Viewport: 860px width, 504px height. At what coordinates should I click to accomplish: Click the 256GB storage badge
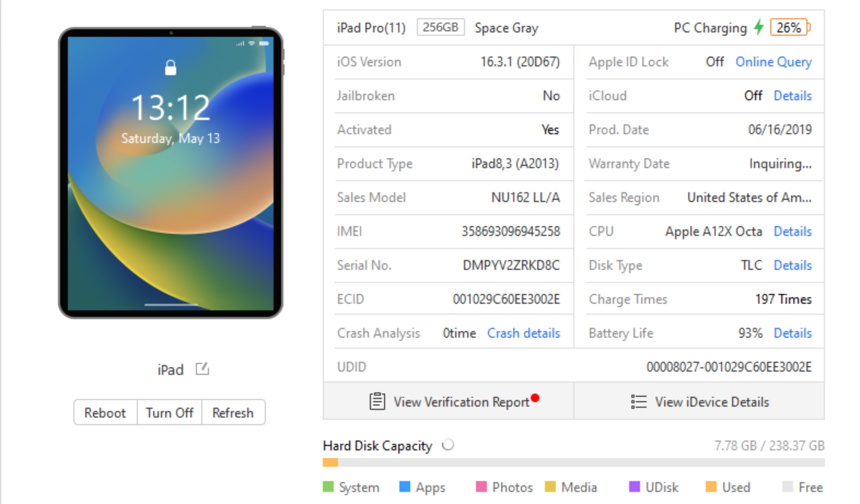coord(441,26)
